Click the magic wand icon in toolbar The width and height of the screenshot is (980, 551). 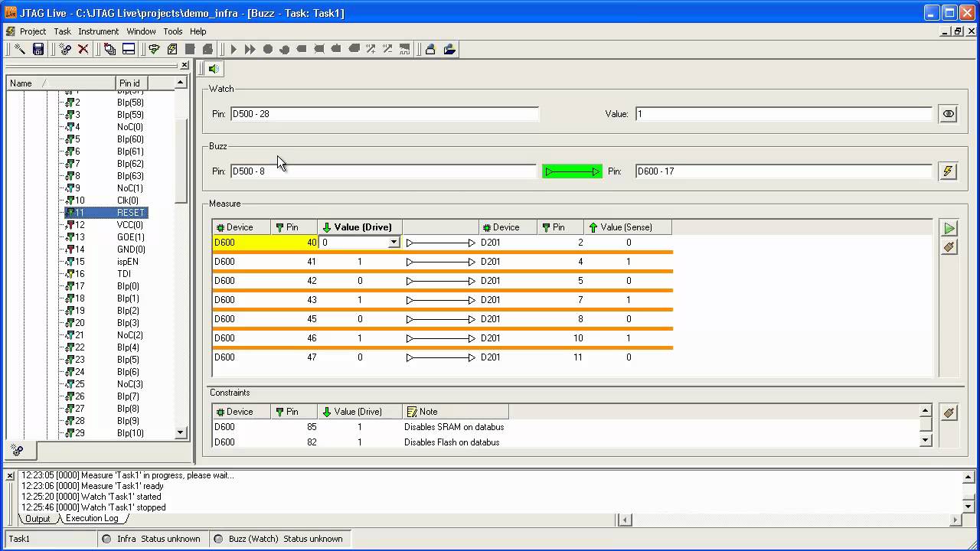20,49
